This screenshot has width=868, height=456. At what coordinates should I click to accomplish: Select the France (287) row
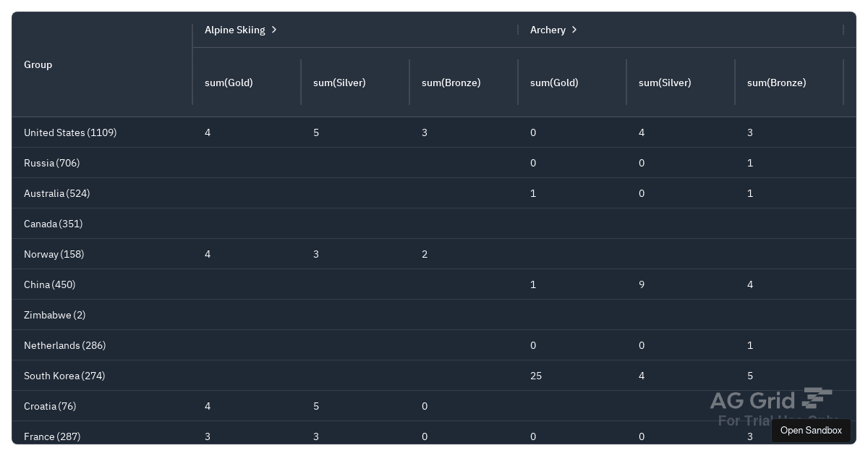tap(434, 433)
